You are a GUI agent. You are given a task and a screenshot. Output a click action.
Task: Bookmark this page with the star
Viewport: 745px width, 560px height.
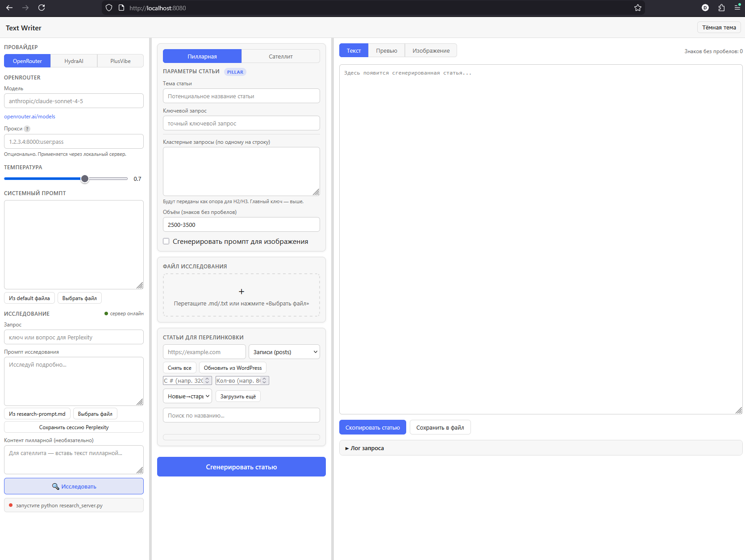(x=638, y=8)
